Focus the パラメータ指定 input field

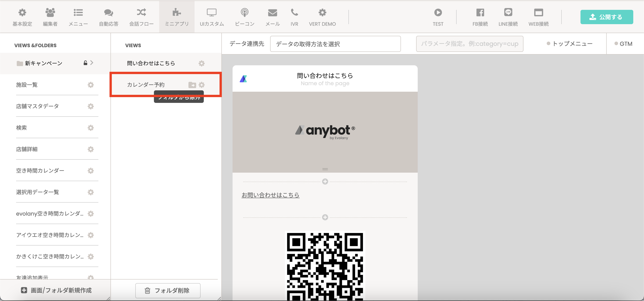tap(470, 44)
